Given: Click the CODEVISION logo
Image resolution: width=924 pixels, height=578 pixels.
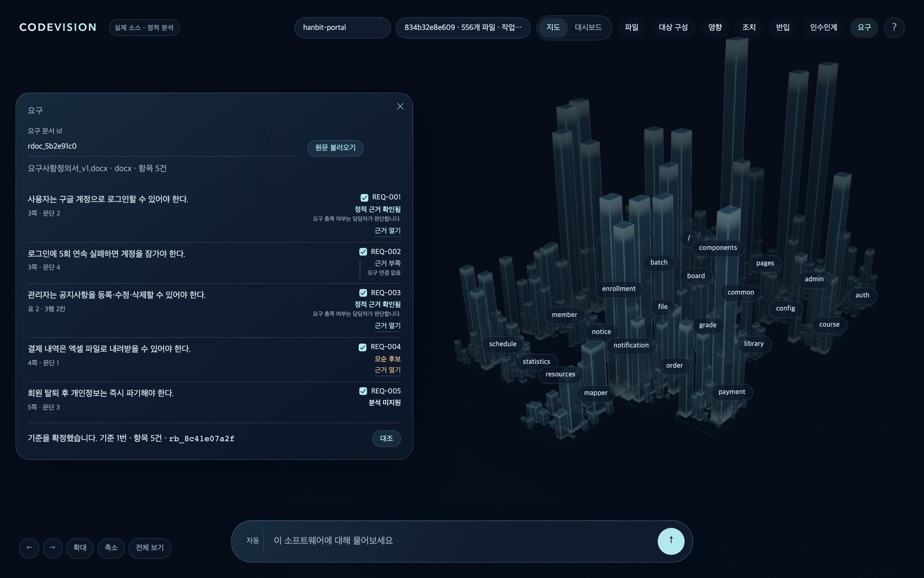Looking at the screenshot, I should [58, 28].
